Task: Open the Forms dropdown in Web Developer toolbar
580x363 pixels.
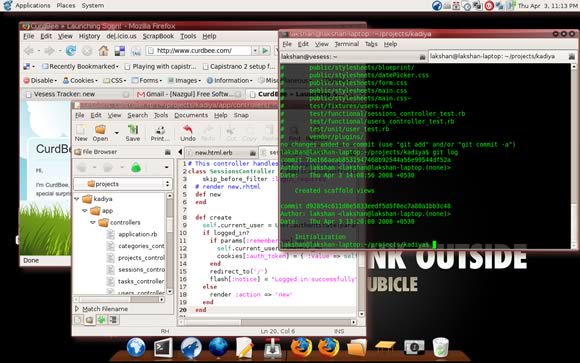Action: 146,80
